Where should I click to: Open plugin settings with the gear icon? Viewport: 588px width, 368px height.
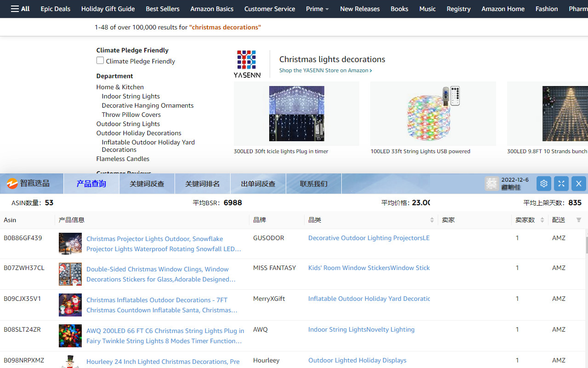tap(543, 183)
